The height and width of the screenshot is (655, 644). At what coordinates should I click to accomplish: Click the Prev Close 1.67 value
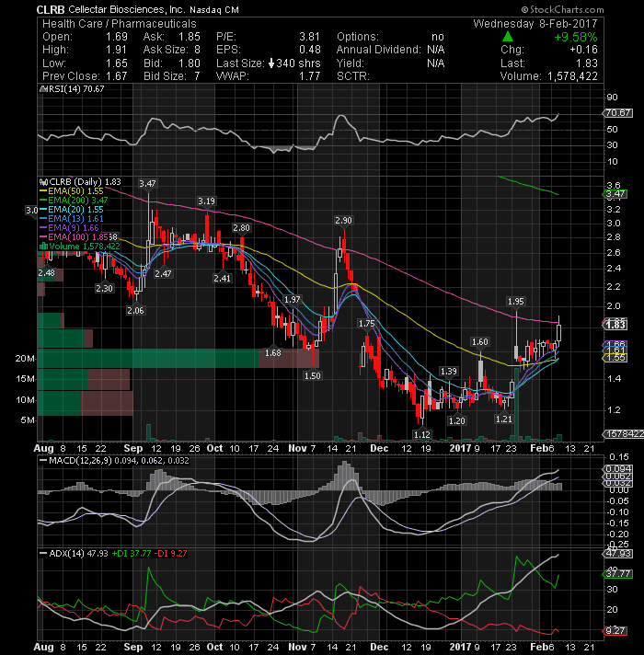pyautogui.click(x=117, y=76)
